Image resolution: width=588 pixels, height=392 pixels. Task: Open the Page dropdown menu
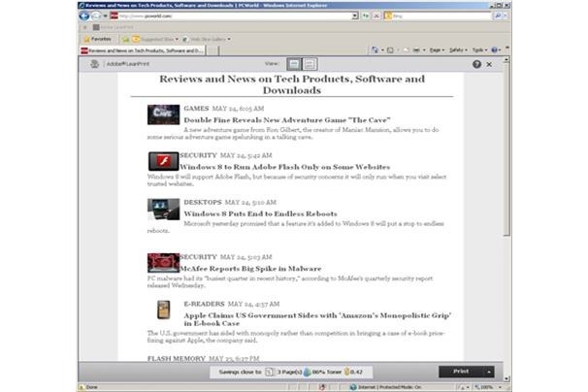pos(436,49)
